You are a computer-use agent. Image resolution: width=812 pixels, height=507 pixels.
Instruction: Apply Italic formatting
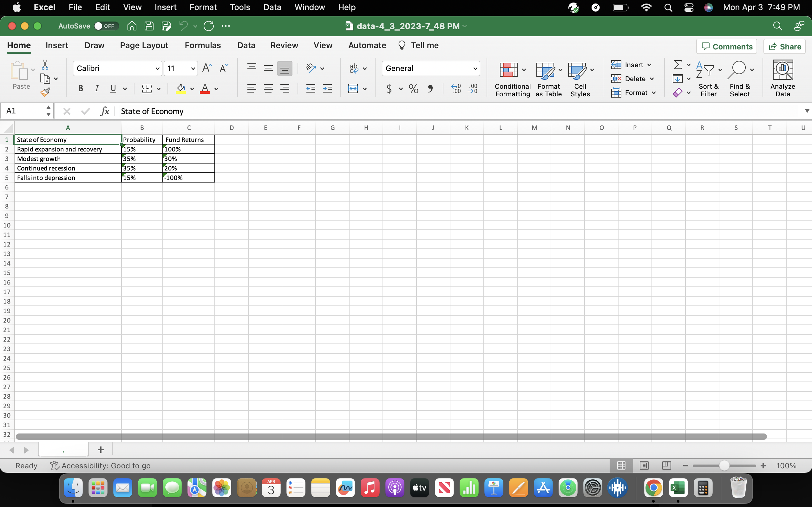tap(97, 88)
